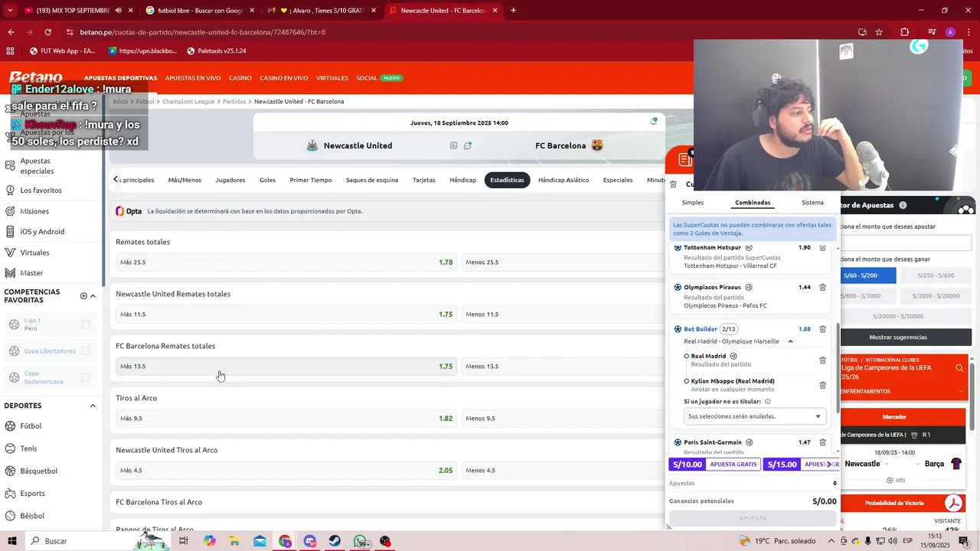Collapse the Deportes sidebar section

(x=93, y=406)
